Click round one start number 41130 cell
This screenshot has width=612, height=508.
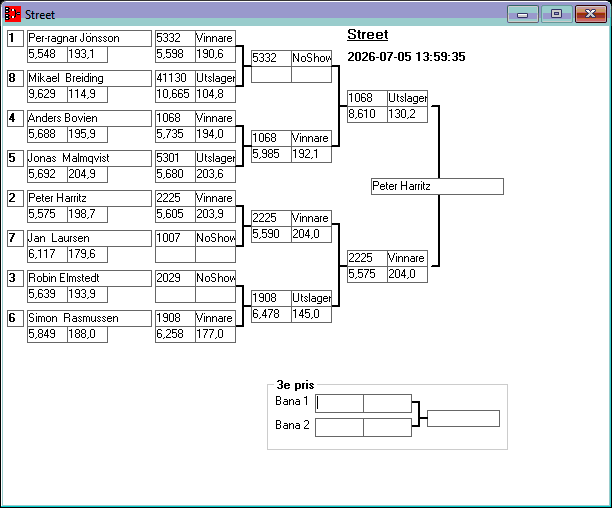click(x=175, y=78)
